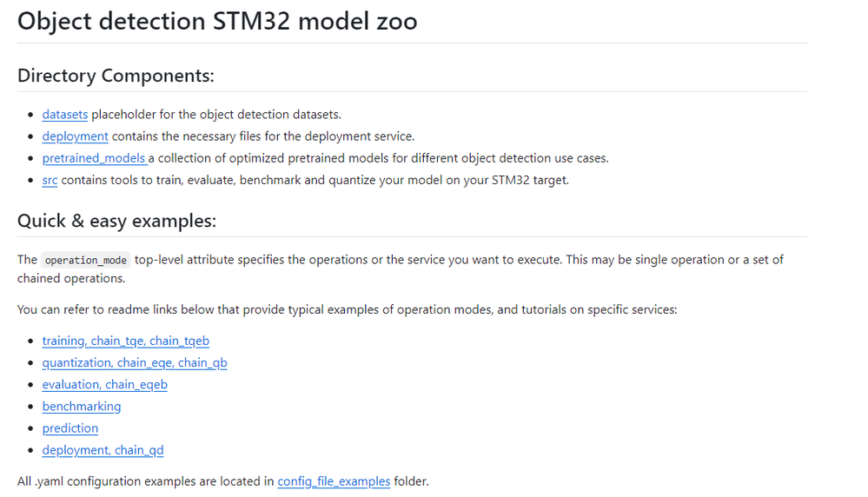Click the 'All .yaml configuration examples' sentence

[x=145, y=480]
